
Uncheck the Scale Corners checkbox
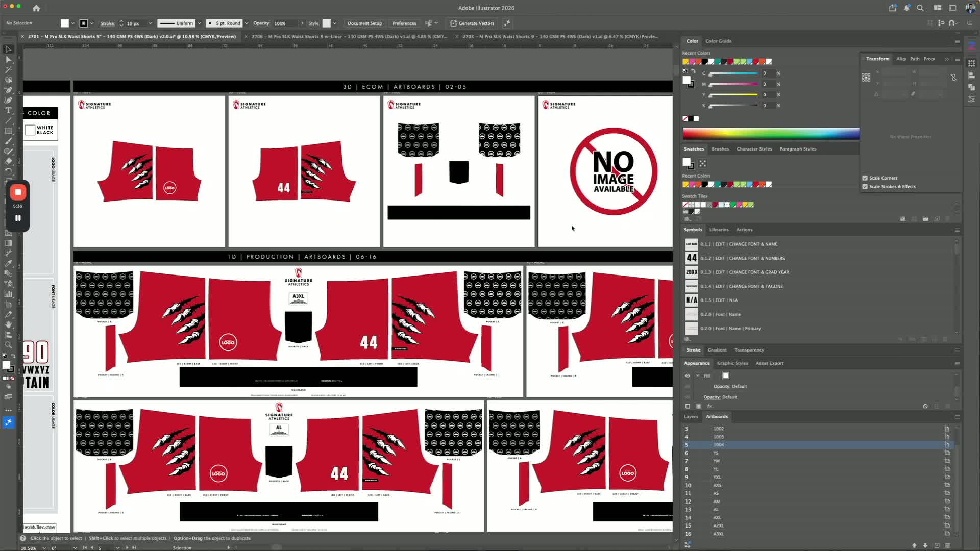(x=865, y=178)
